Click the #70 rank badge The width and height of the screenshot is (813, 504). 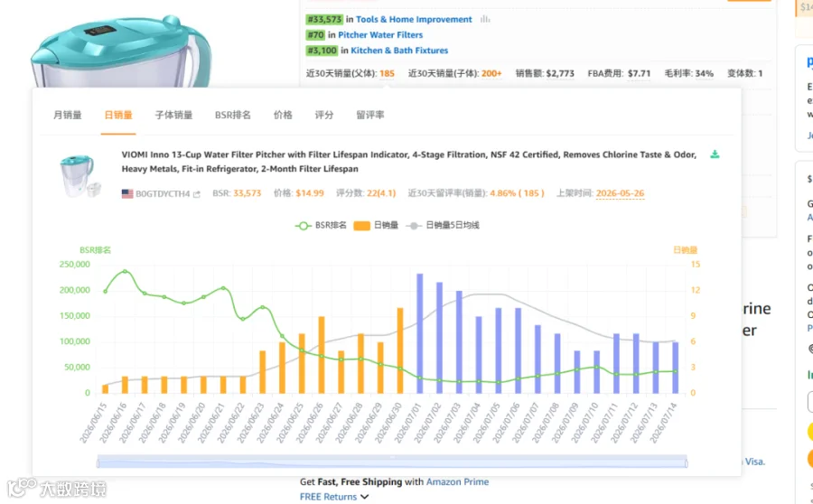coord(315,34)
